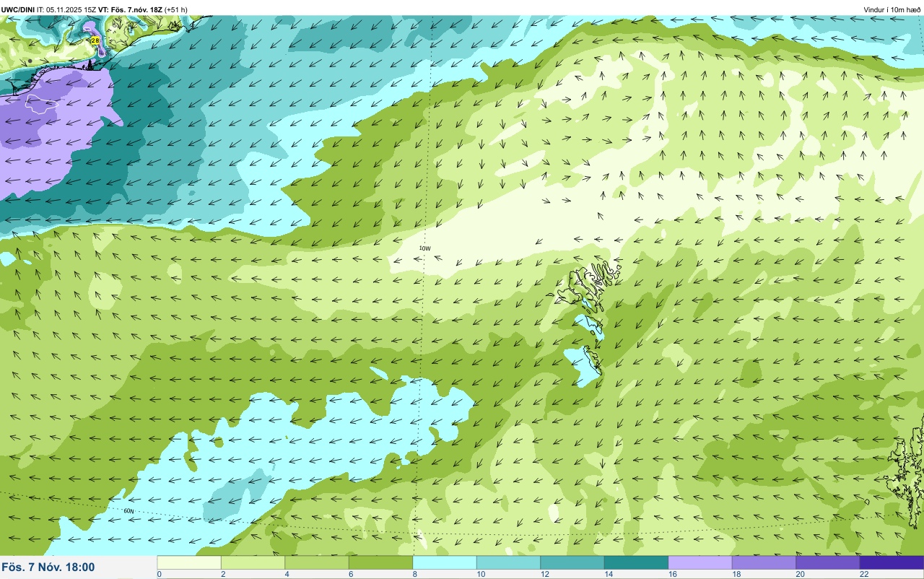Click the 'UWC/DINI IT: 05.11.2025 15Z' header text

pyautogui.click(x=49, y=9)
